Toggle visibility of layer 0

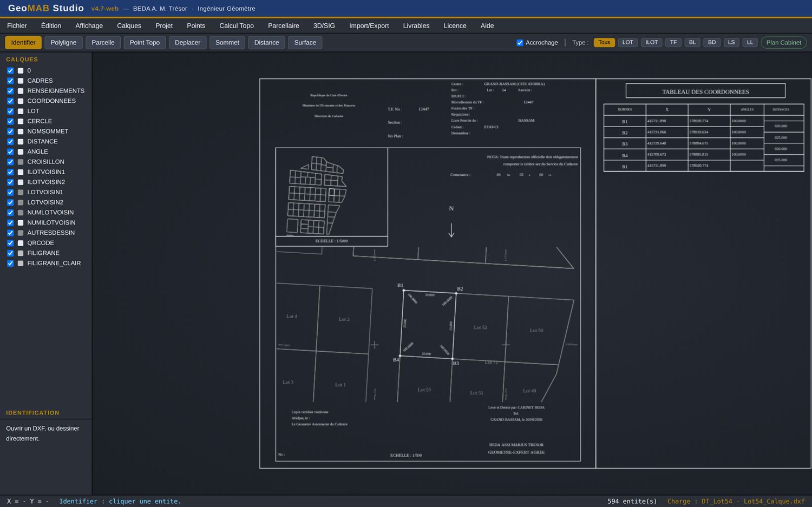point(10,70)
